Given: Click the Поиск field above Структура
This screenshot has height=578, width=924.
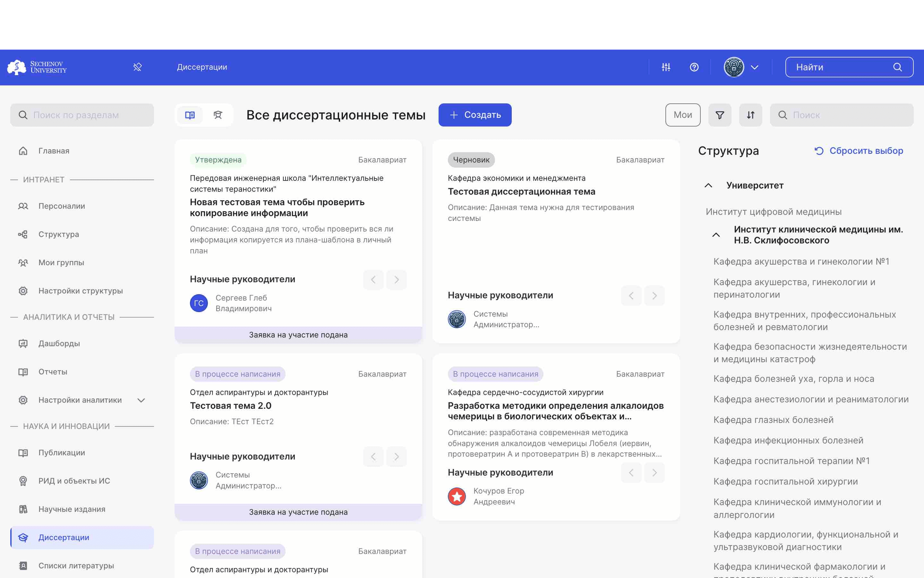Looking at the screenshot, I should click(x=842, y=115).
